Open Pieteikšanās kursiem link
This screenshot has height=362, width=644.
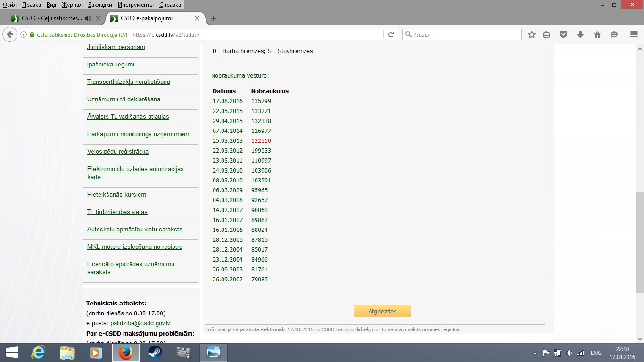coord(116,195)
